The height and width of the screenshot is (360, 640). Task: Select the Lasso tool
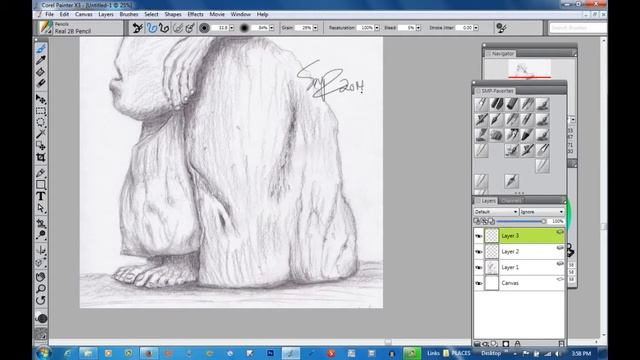tap(41, 122)
